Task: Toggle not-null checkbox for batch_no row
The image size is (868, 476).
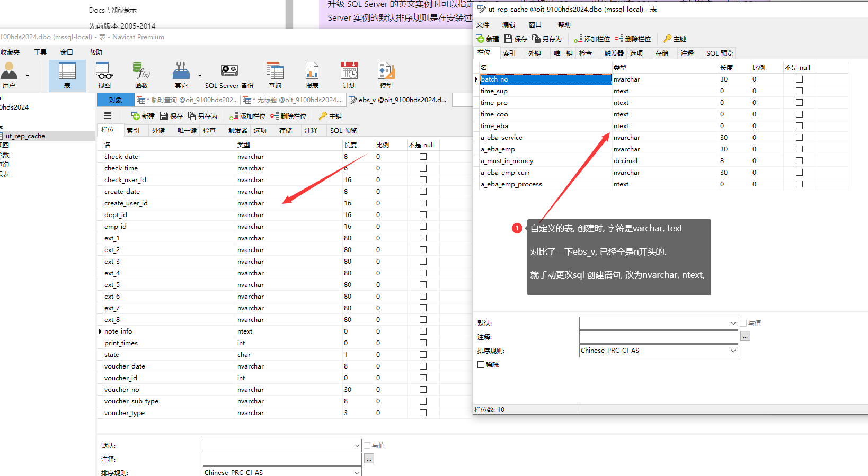Action: pyautogui.click(x=799, y=79)
